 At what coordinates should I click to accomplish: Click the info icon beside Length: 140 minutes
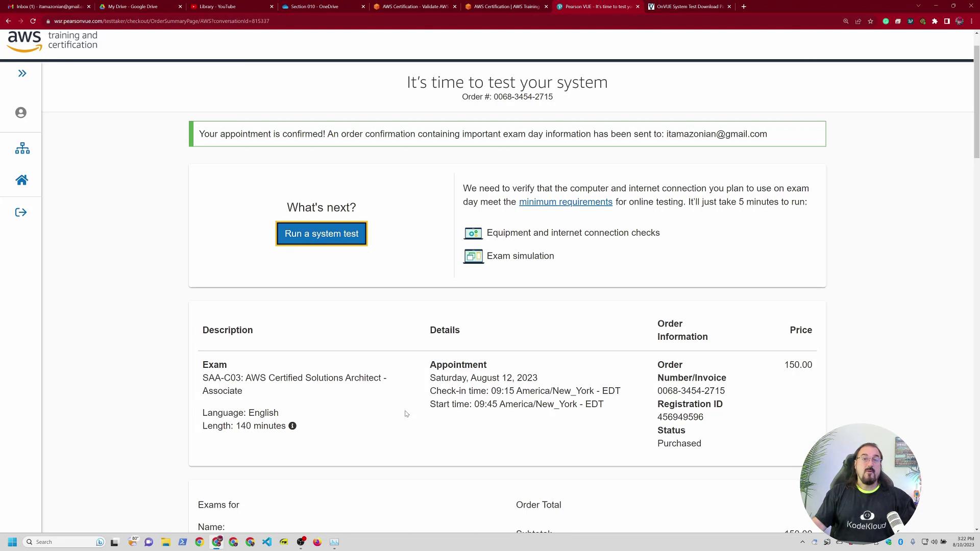[292, 426]
